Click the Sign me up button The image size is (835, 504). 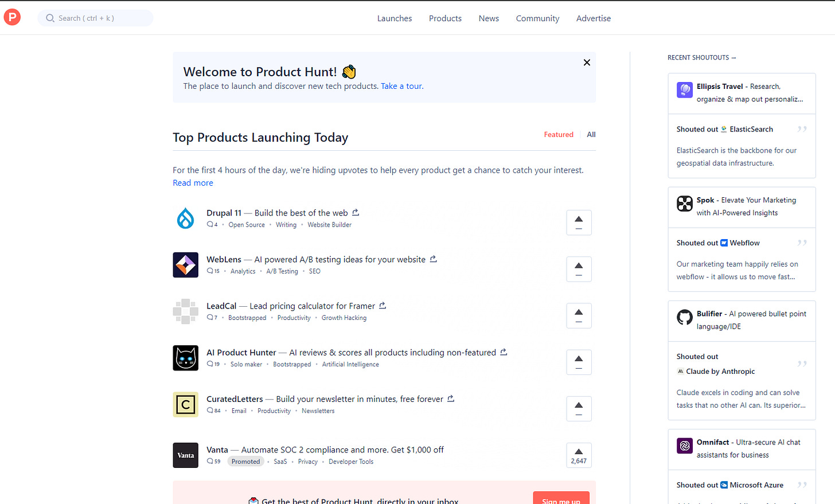[561, 499]
